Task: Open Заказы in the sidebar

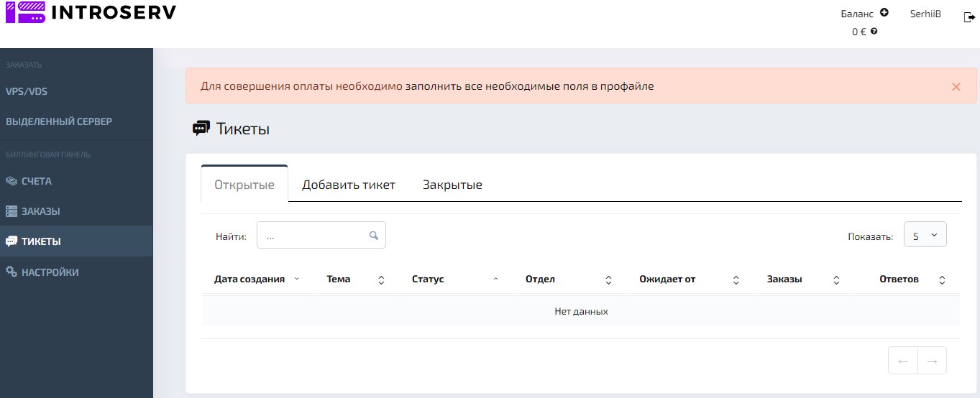Action: pos(40,212)
